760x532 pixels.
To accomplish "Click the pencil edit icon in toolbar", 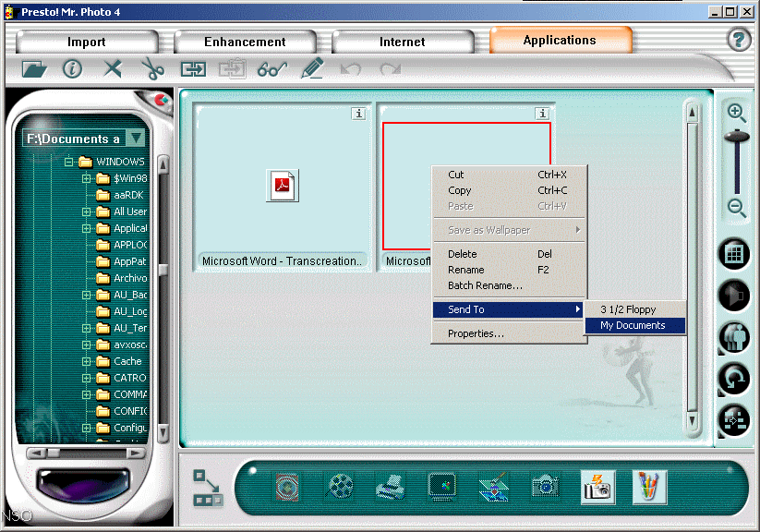I will pos(312,68).
